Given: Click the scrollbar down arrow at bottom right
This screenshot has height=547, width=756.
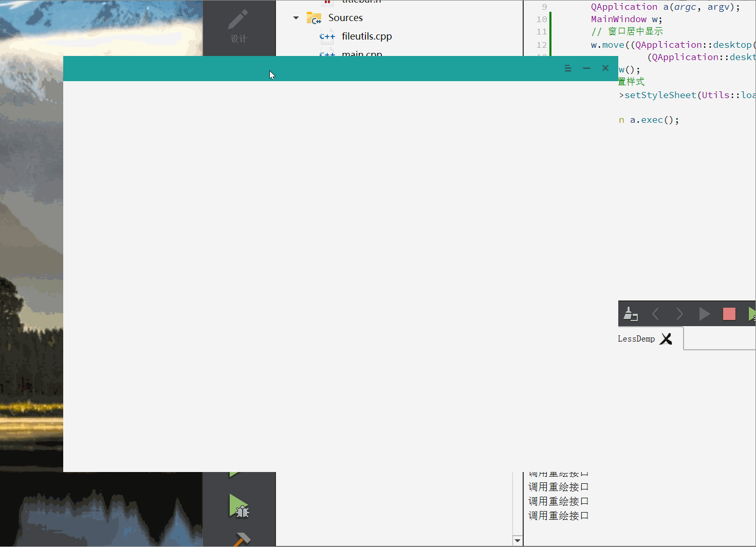Looking at the screenshot, I should 517,540.
